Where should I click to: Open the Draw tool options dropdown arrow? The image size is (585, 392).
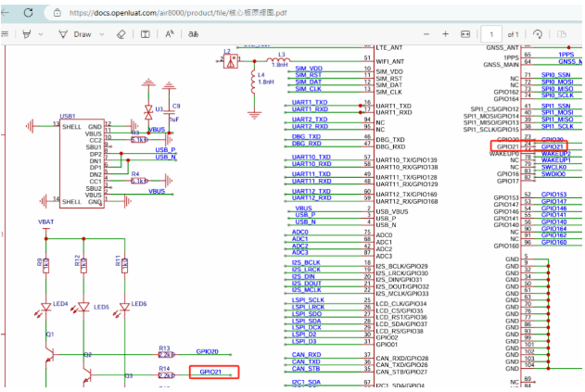(100, 34)
